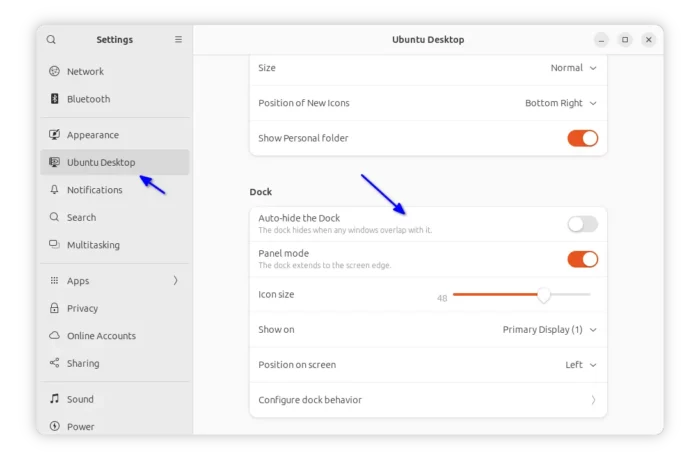Open the Apps submenu entry

[x=115, y=281]
